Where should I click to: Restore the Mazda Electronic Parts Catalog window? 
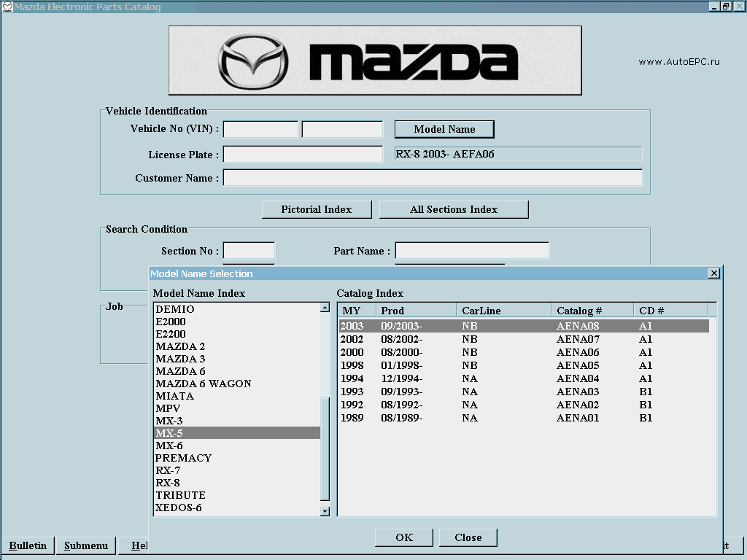coord(726,7)
